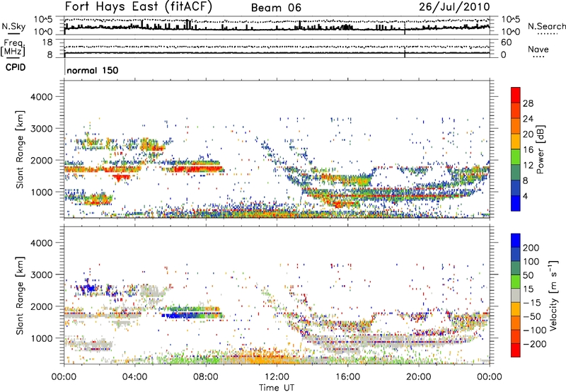Click the '60' Nave axis tick
Screen dimensions: 566x392
point(507,42)
